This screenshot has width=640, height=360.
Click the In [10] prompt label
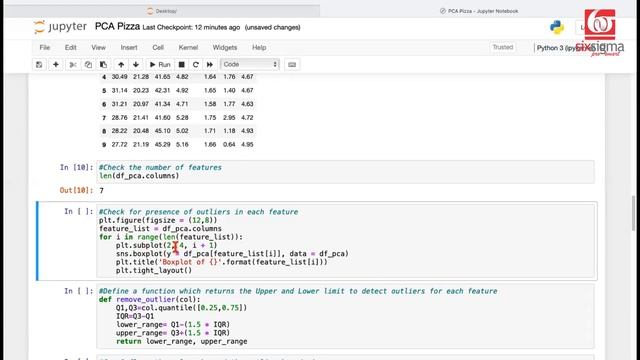pyautogui.click(x=76, y=167)
